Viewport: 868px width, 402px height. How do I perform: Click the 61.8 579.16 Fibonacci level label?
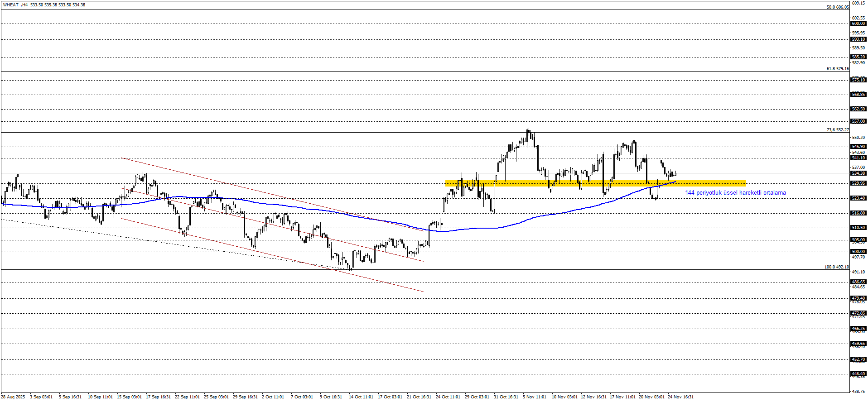pyautogui.click(x=837, y=69)
